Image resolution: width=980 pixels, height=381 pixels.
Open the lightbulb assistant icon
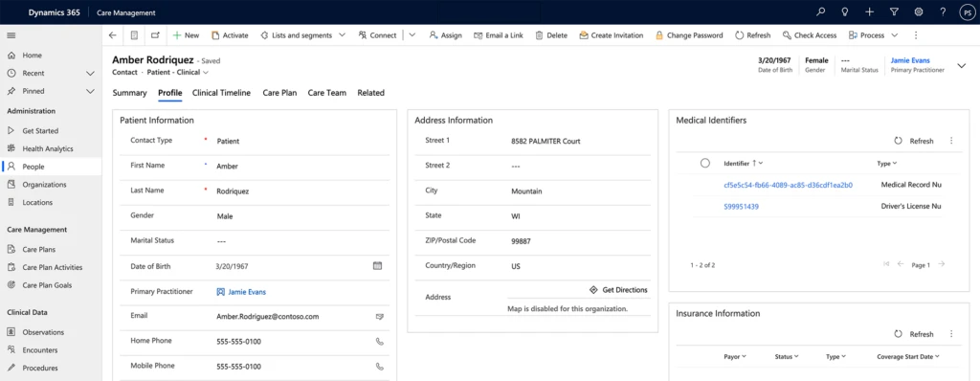tap(845, 11)
